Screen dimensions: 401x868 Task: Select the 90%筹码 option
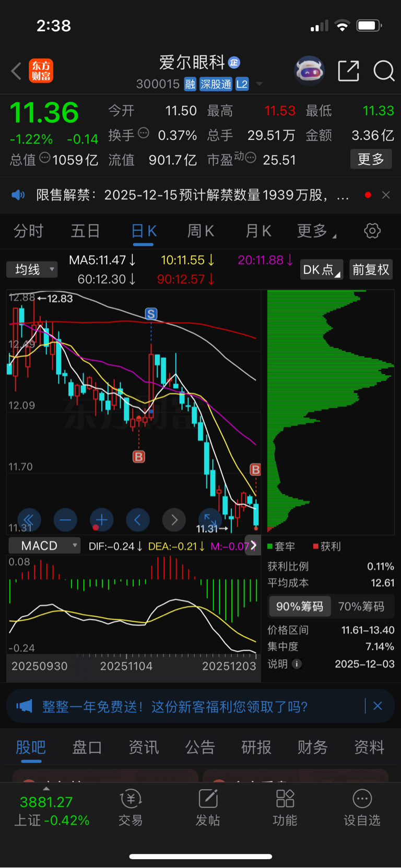pos(300,607)
